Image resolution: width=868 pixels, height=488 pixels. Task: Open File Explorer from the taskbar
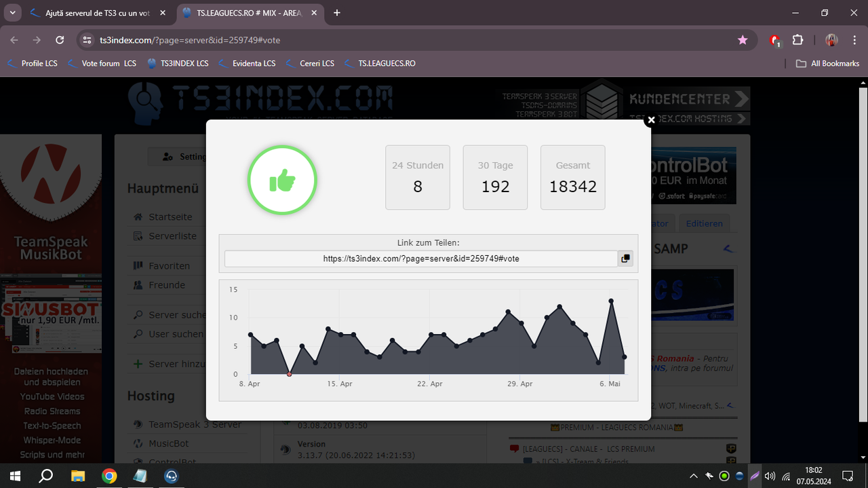click(78, 476)
